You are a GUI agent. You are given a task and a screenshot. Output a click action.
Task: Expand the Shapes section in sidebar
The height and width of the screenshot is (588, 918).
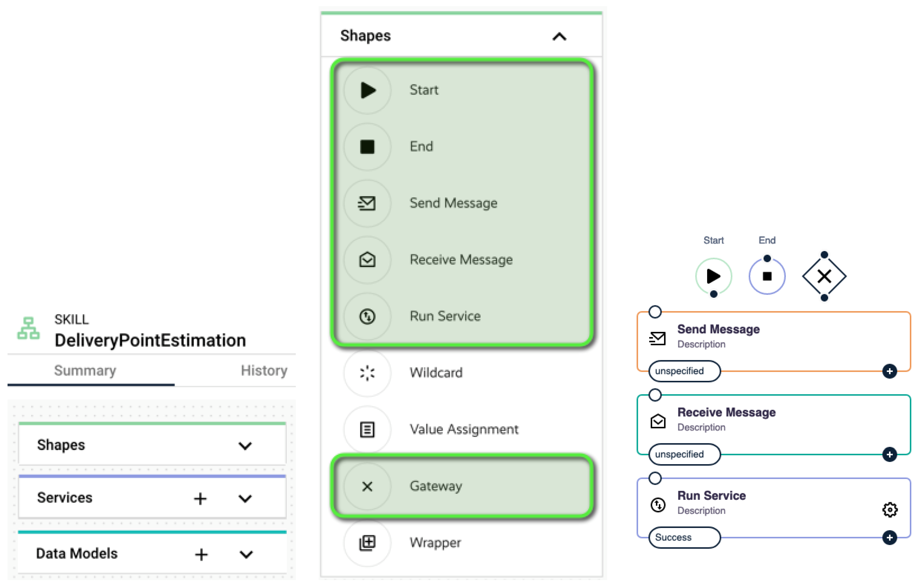245,446
